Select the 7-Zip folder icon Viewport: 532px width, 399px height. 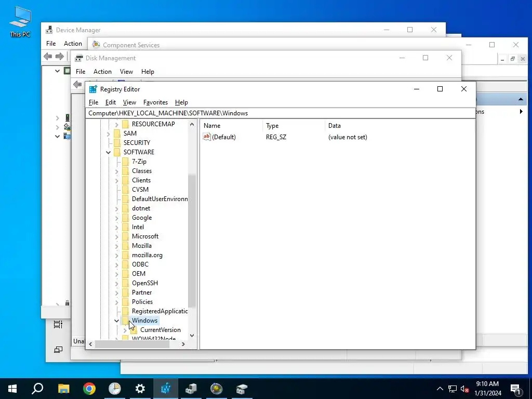click(x=125, y=162)
